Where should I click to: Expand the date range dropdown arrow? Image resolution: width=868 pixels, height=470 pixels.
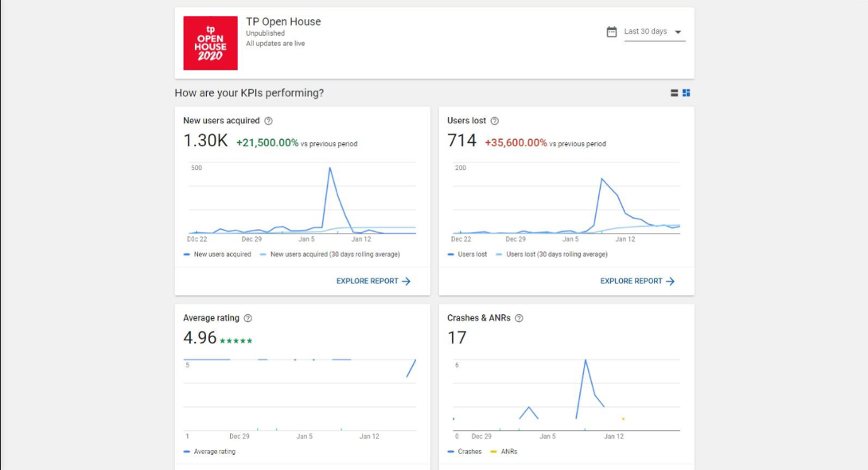point(678,33)
